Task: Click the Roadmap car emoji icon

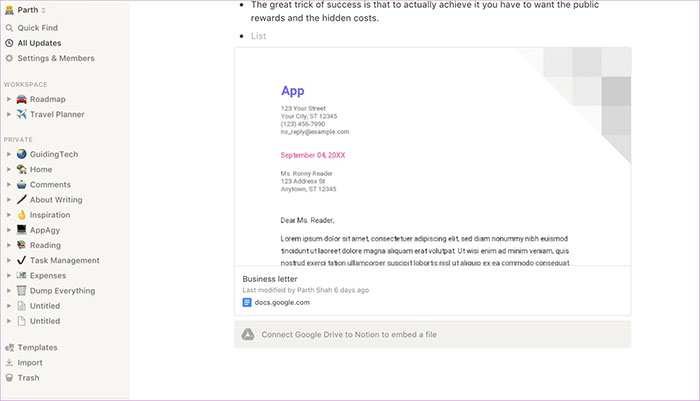Action: (x=21, y=100)
